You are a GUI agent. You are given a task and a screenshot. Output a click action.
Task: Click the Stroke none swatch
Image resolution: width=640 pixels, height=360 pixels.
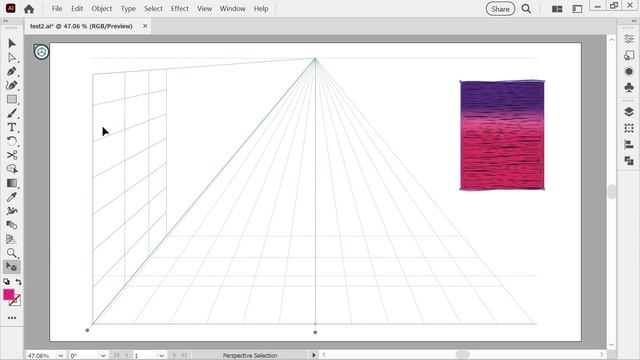point(16,300)
